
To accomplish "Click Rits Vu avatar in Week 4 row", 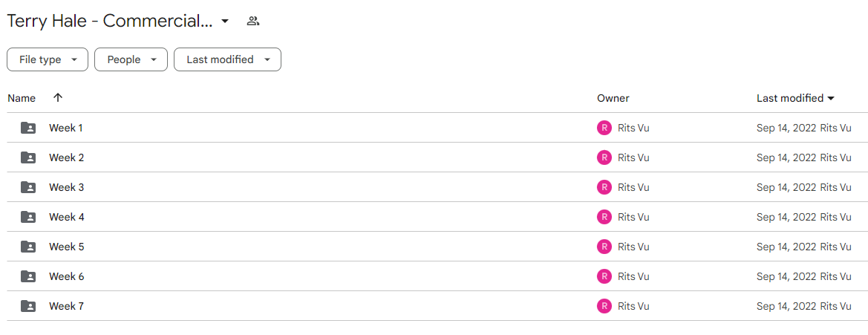I will click(604, 217).
